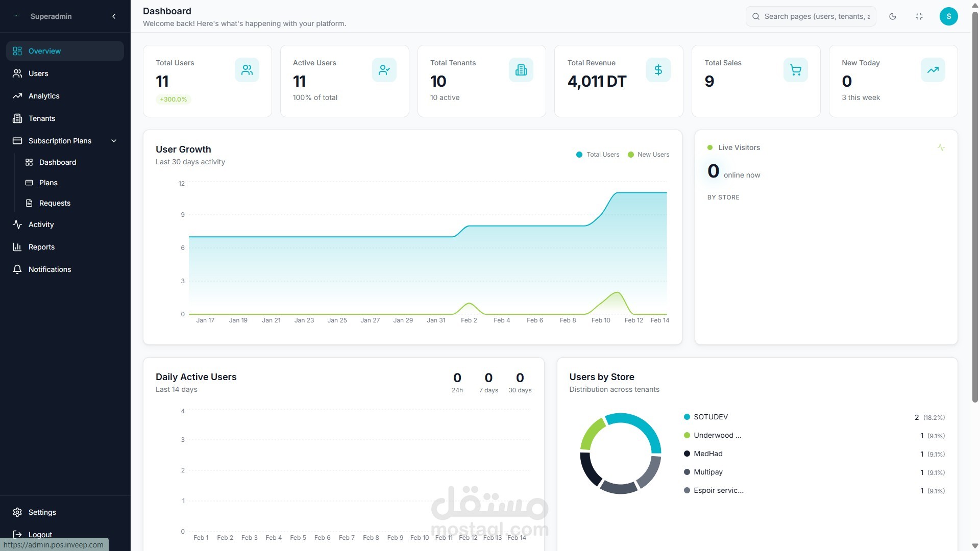Click the exit fullscreen icon
The height and width of the screenshot is (551, 980).
pos(919,16)
